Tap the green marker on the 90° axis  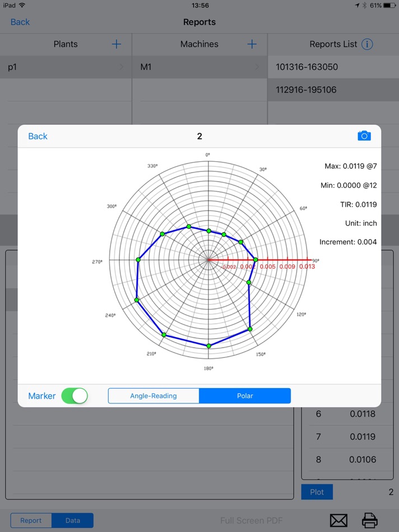(256, 260)
